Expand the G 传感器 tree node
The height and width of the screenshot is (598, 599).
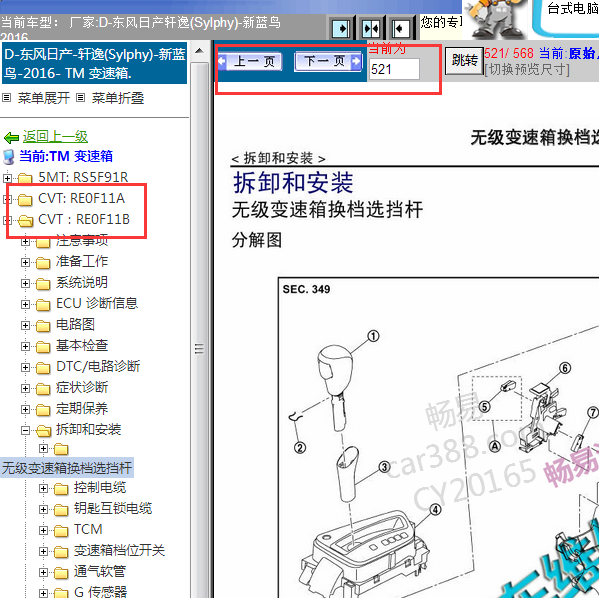(x=43, y=593)
